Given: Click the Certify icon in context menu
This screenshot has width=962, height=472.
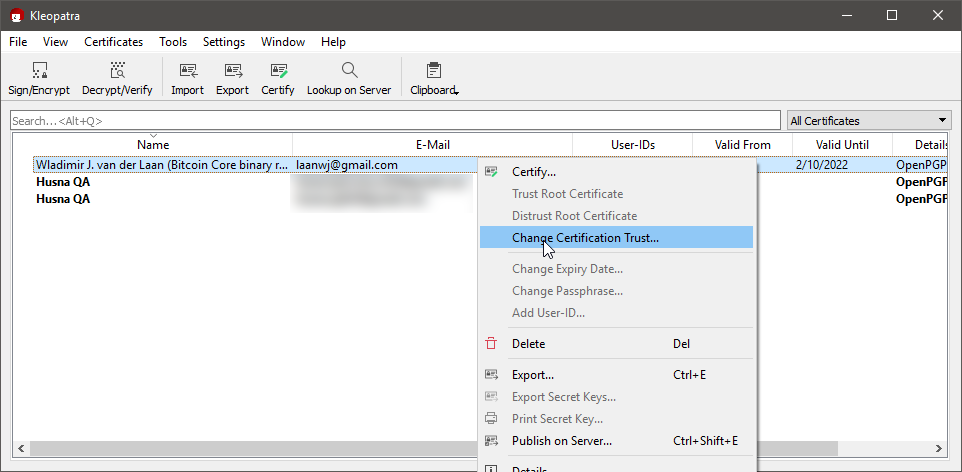Looking at the screenshot, I should pos(491,172).
